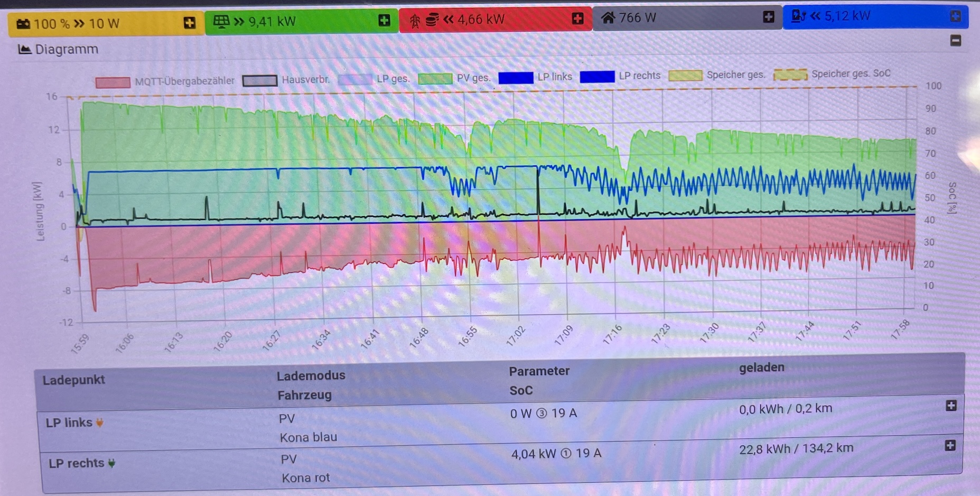Toggle the MQTT-Übergabezähler legend series

coord(165,81)
